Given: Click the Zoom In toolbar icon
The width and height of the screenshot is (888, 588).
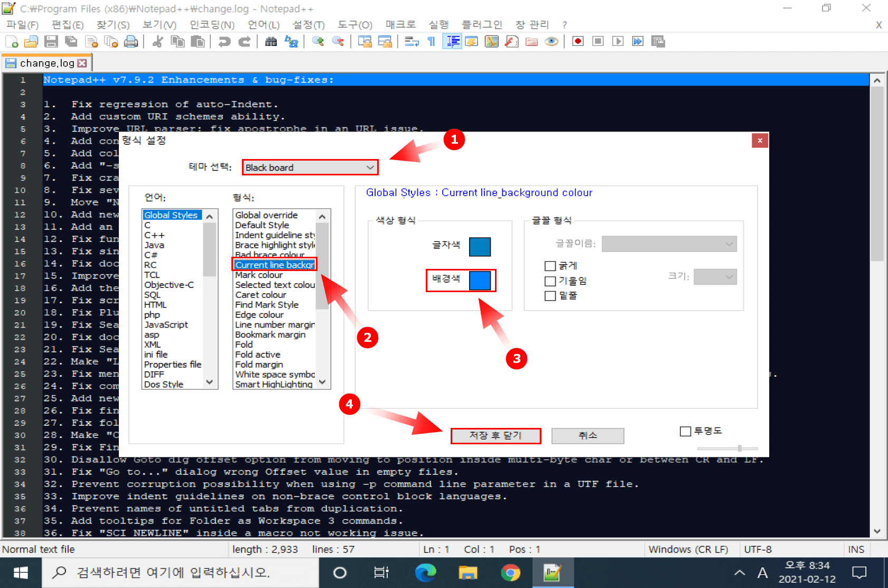Looking at the screenshot, I should pos(318,42).
